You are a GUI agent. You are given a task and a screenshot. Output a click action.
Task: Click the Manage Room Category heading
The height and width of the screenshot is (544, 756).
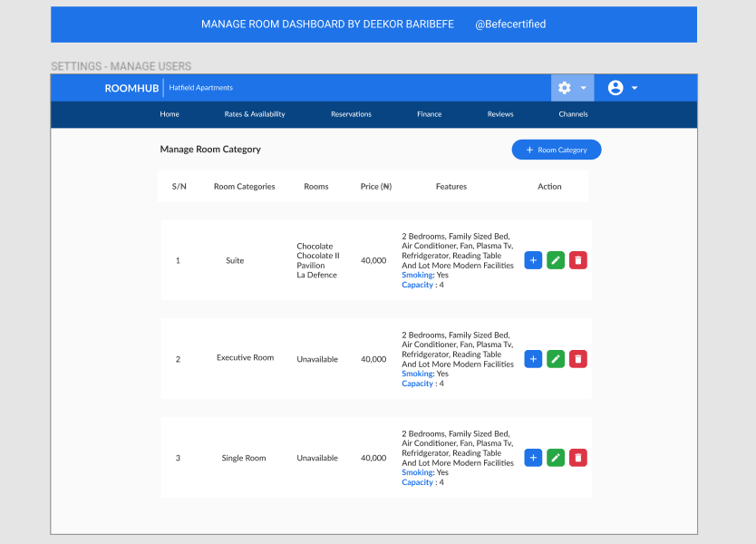(x=210, y=150)
